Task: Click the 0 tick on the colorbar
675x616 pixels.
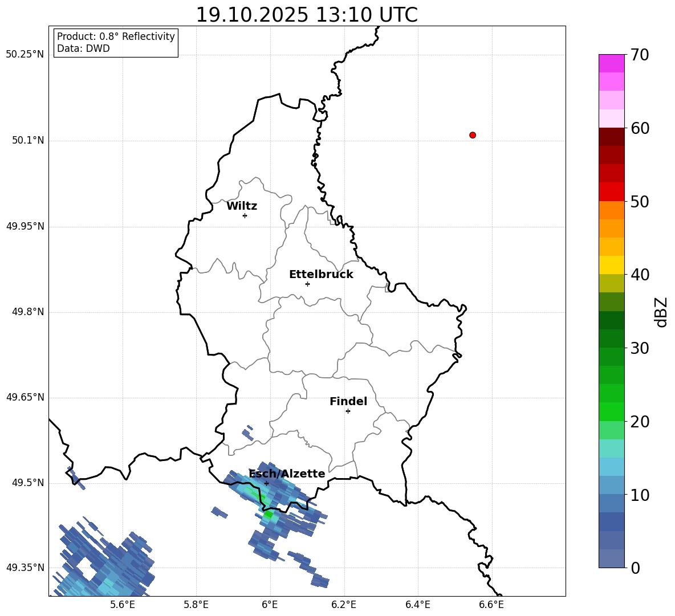Action: 635,568
